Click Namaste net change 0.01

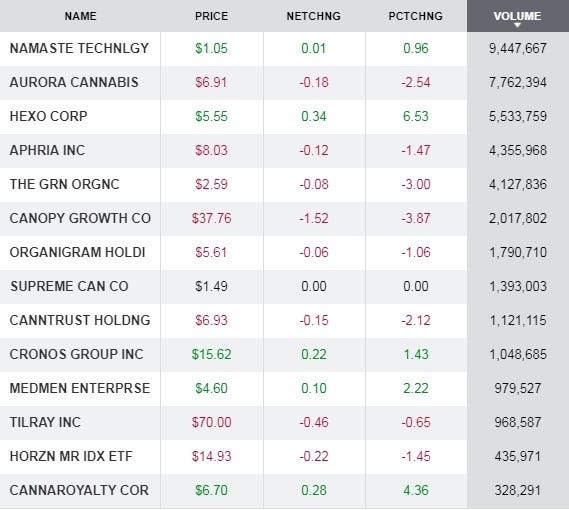pyautogui.click(x=314, y=48)
